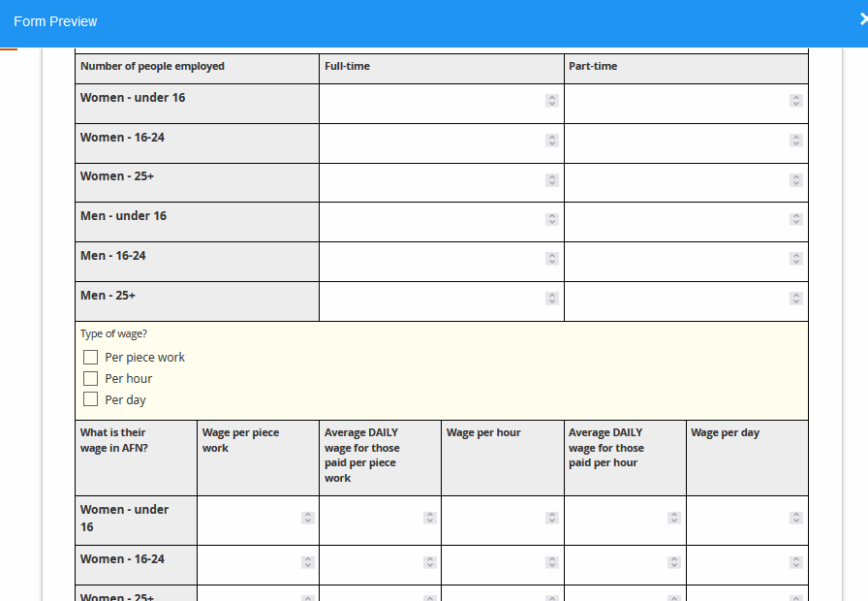Close the Form Preview dialog

click(863, 19)
